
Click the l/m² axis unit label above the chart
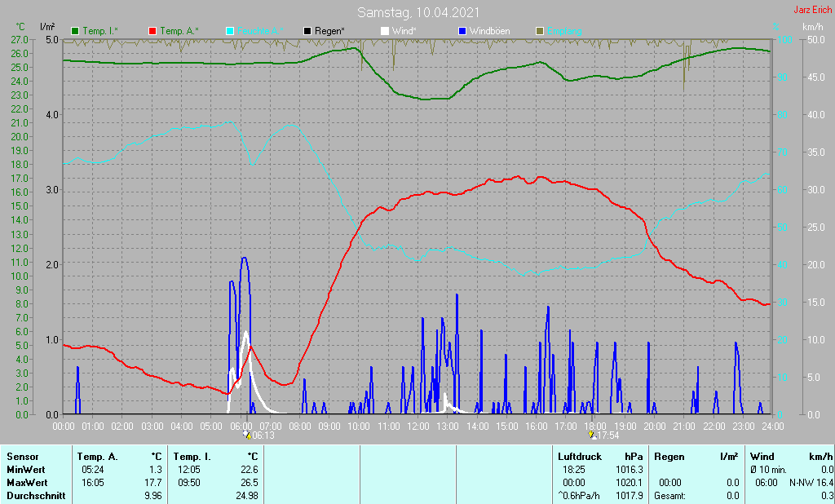tap(48, 27)
